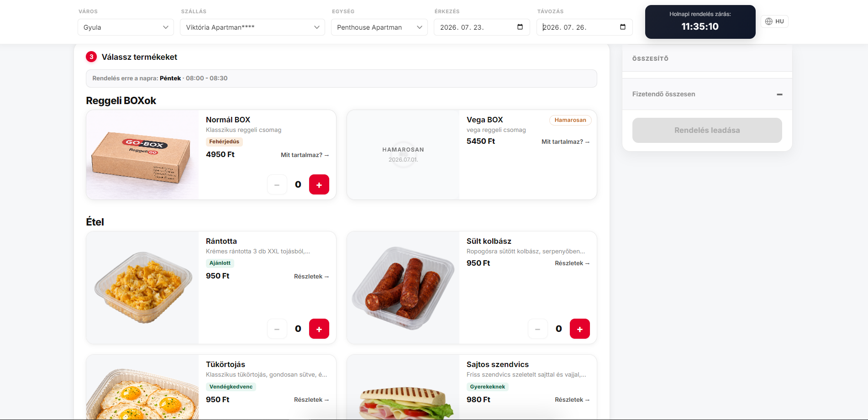This screenshot has width=868, height=420.
Task: Open Mit tartalmaz link for Vega BOX
Action: [x=566, y=142]
